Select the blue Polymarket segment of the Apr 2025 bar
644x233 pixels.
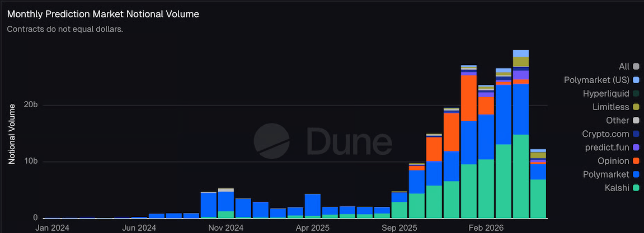313,205
